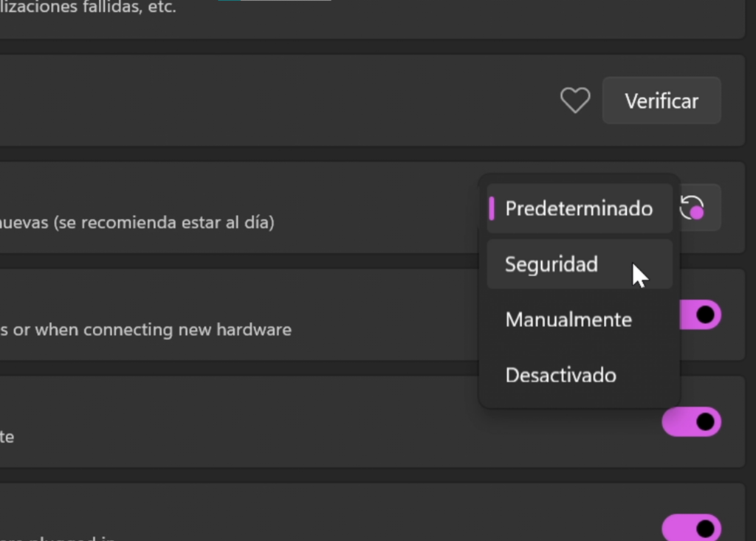Click the Predeterminado dropdown header
Viewport: 756px width, 541px height.
pos(578,208)
